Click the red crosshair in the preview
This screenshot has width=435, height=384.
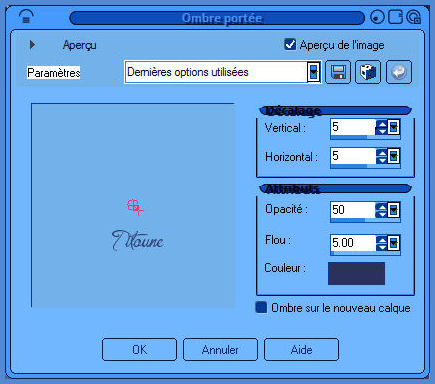tap(135, 207)
